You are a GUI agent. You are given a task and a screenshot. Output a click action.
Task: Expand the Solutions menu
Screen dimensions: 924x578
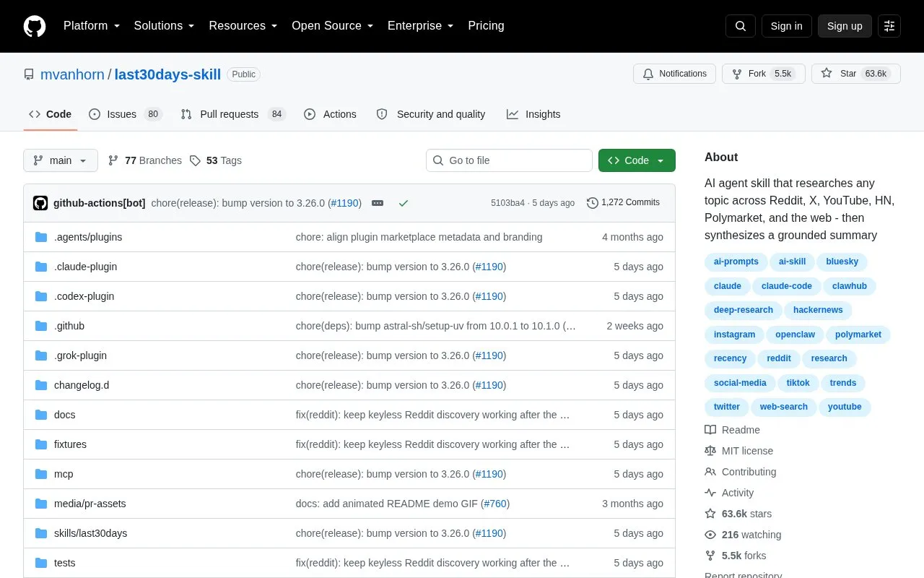point(165,26)
